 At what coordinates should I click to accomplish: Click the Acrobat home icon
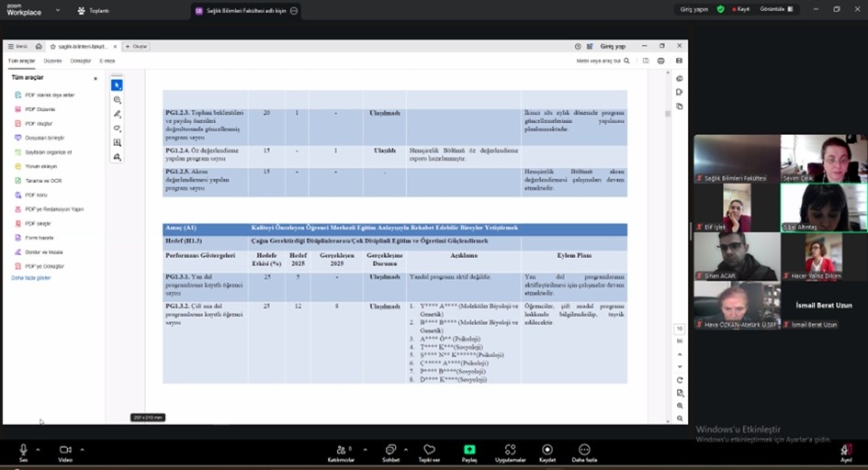[x=39, y=46]
